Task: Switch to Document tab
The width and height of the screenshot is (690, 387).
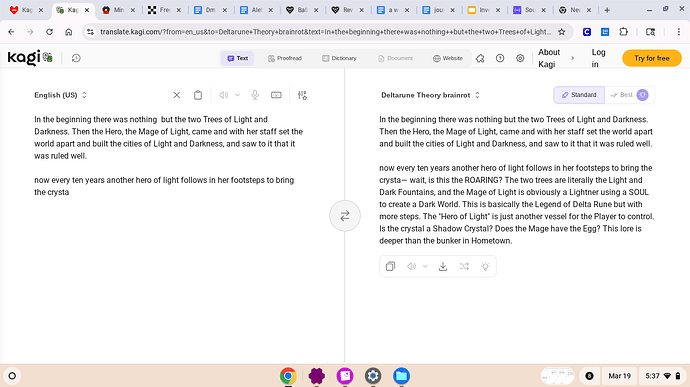Action: click(395, 58)
